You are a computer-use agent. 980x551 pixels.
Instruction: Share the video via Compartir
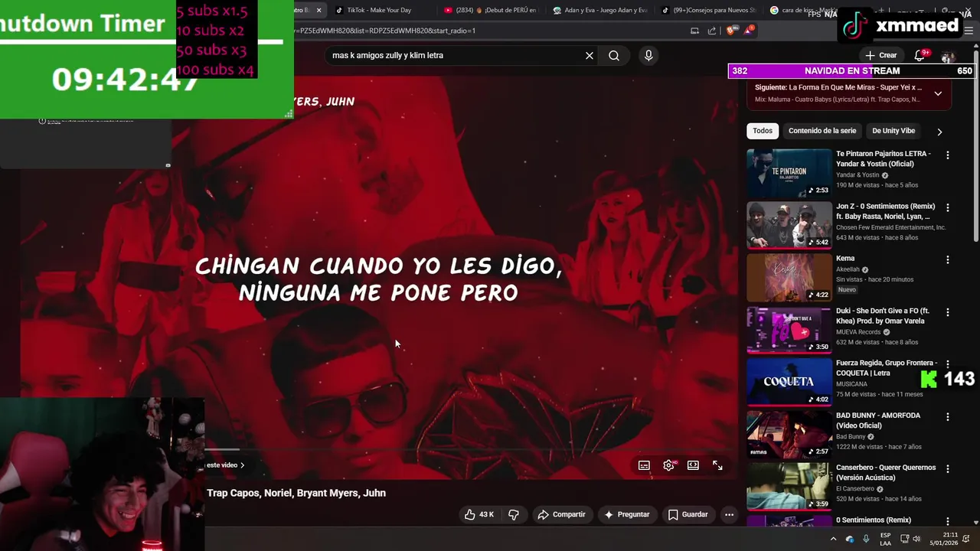pos(561,514)
